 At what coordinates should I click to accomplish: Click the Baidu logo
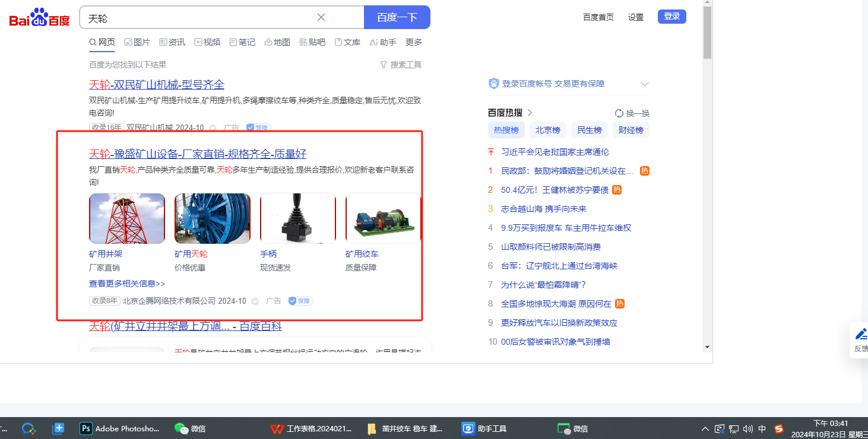tap(40, 18)
